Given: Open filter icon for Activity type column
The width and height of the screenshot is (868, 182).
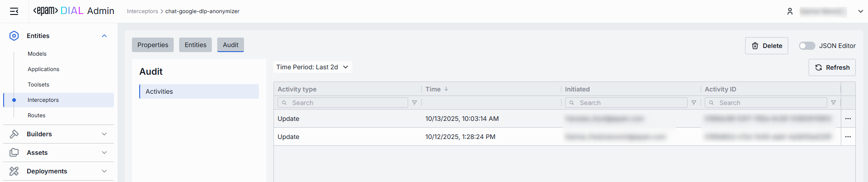Looking at the screenshot, I should click(414, 103).
